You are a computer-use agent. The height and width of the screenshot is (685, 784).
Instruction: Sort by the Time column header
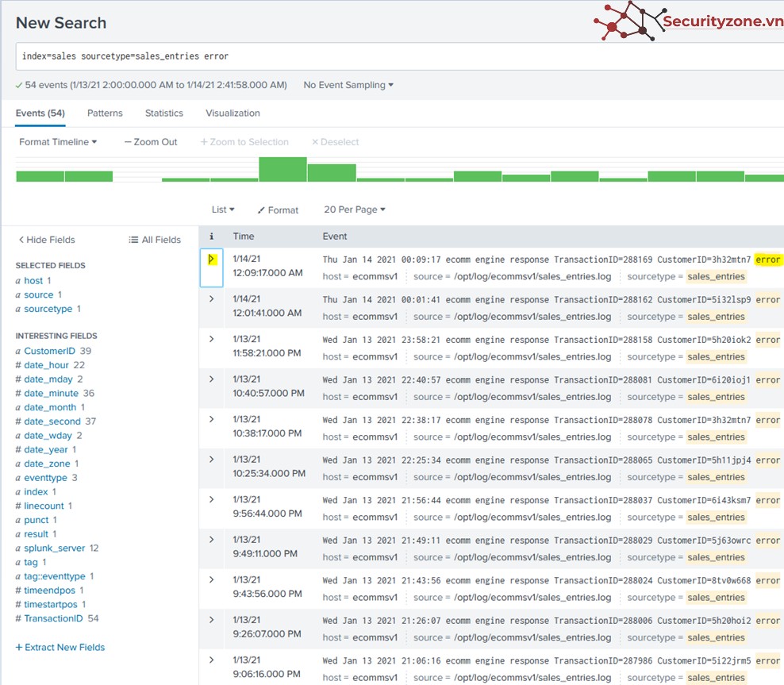point(244,236)
